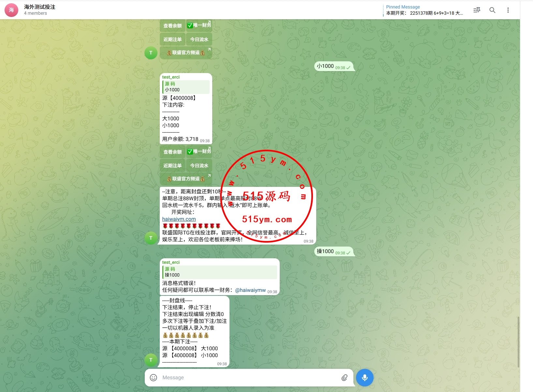Open the haiwaiym.com link

(x=179, y=219)
